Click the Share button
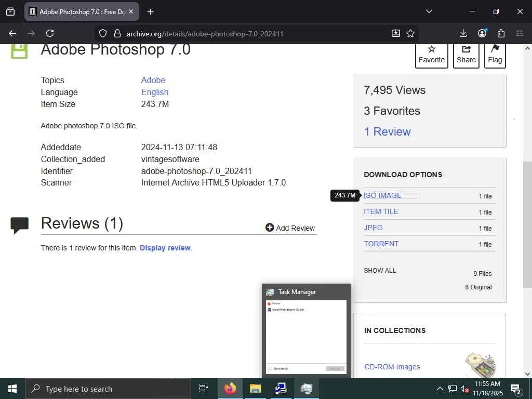Viewport: 532px width, 399px height. pyautogui.click(x=466, y=55)
